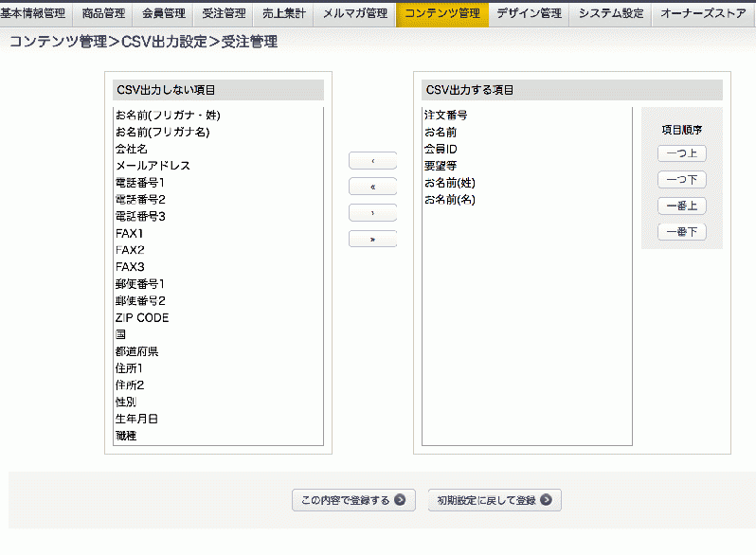Select 住所1 in the list
This screenshot has width=756, height=555.
tap(218, 368)
